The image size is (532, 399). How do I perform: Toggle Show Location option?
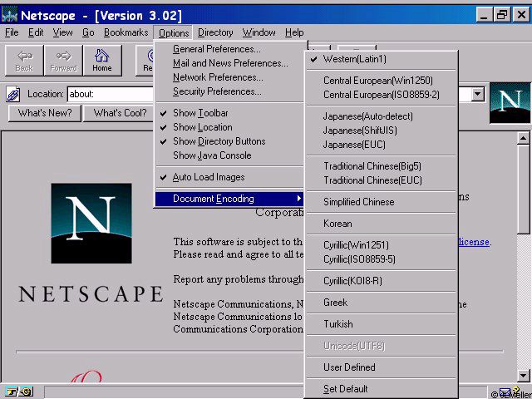[229, 127]
